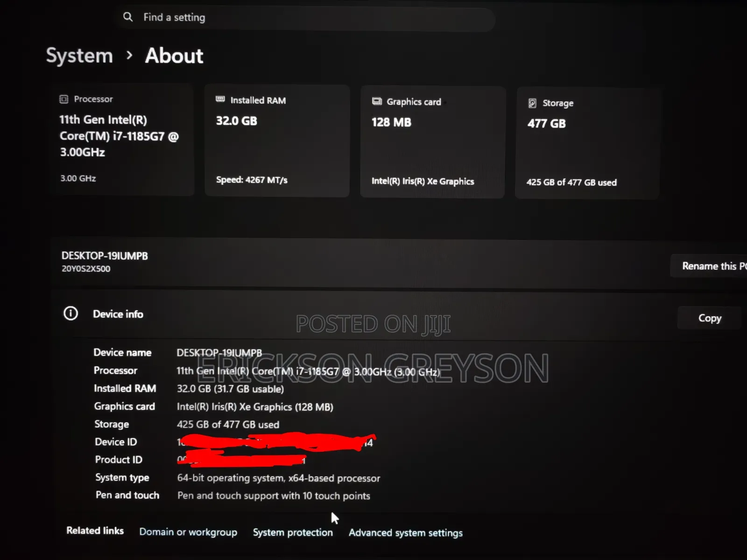The width and height of the screenshot is (747, 560).
Task: Select the text 'Speed: 4267 MT/s'
Action: pos(252,180)
